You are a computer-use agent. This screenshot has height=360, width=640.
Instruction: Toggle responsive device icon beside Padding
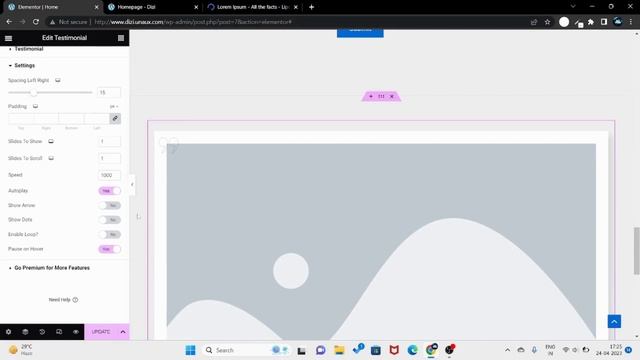point(36,107)
